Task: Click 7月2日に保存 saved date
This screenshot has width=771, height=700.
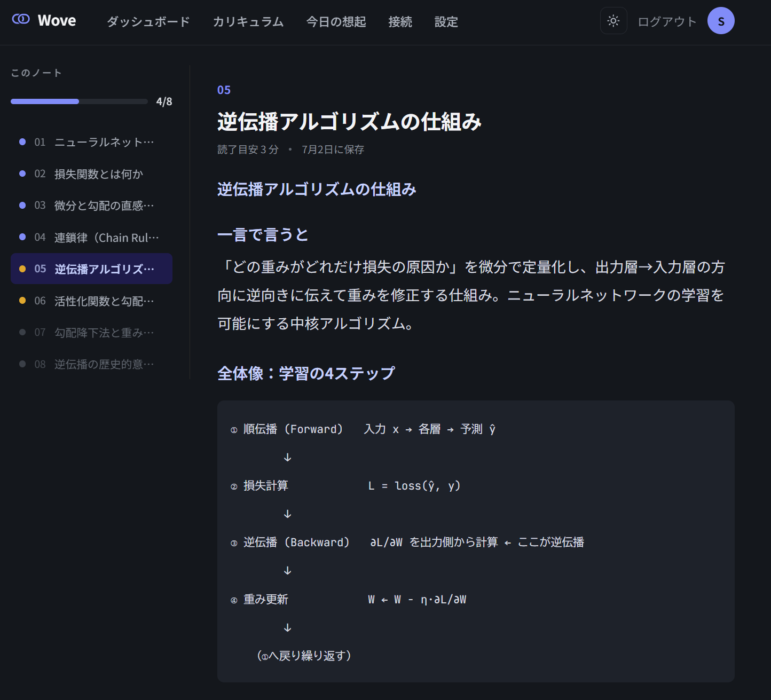Action: click(x=333, y=150)
